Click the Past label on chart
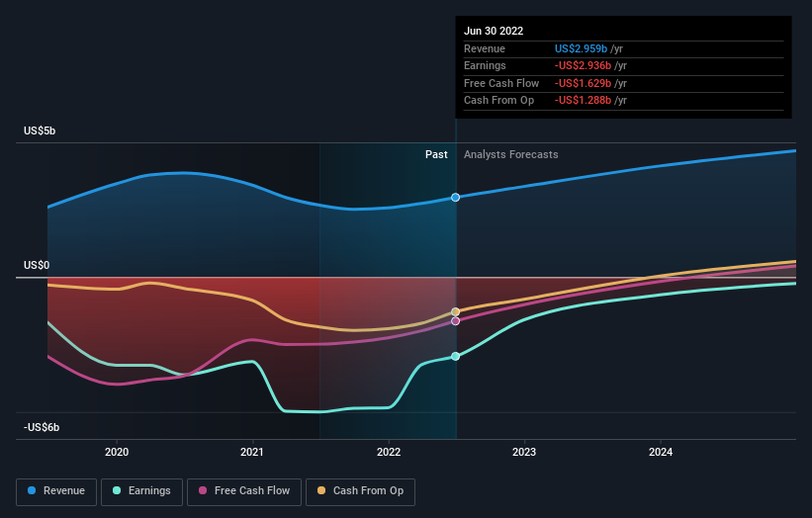Viewport: 812px width, 518px height. (436, 155)
